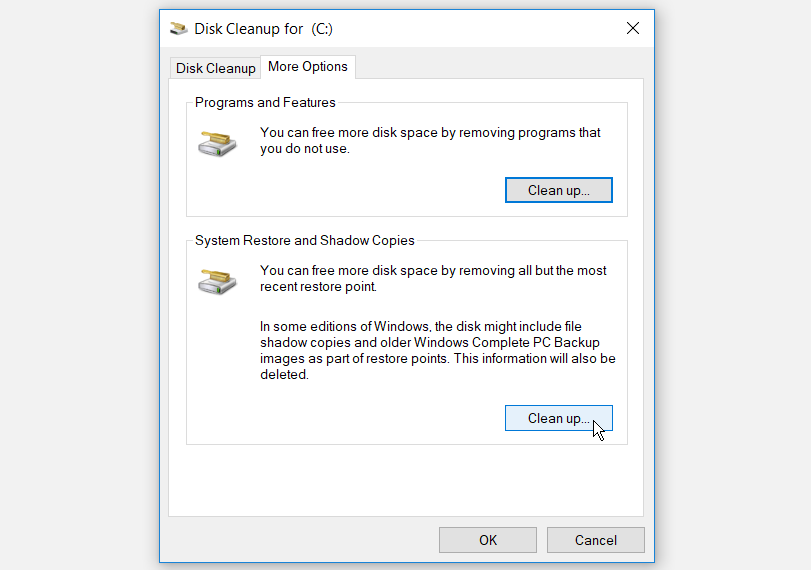Cancel the Disk Cleanup dialog
Screen dimensions: 811x570
coord(596,540)
